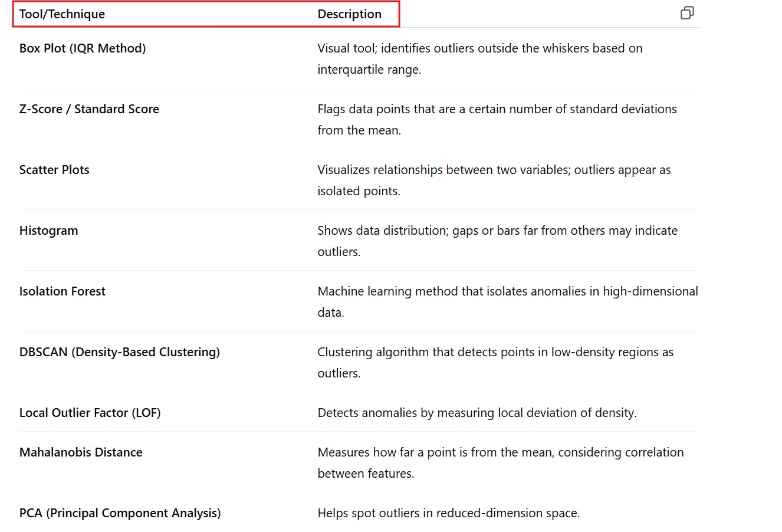Select the Box Plot (IQR Method) cell

tap(83, 48)
